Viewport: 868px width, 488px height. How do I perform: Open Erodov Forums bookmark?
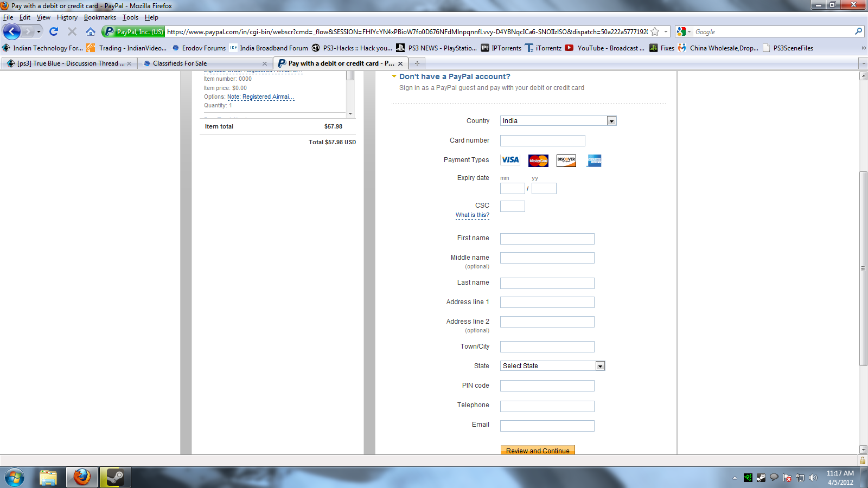click(x=199, y=48)
